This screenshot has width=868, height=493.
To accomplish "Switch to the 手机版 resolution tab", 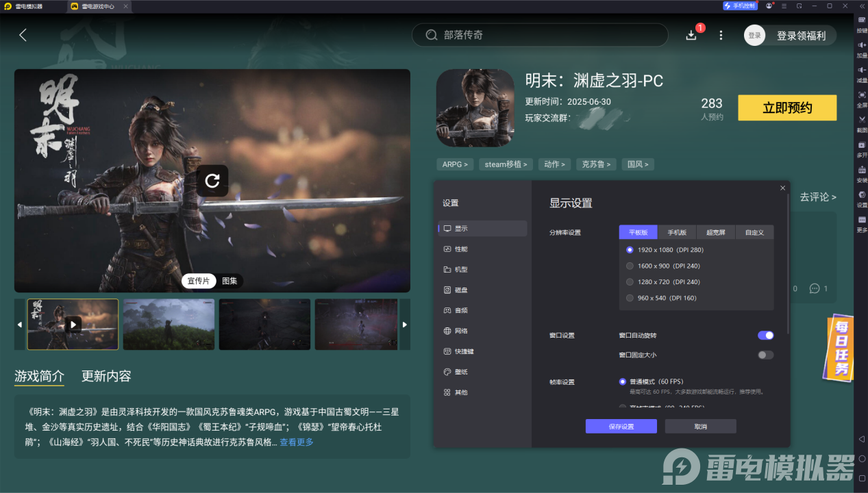I will [676, 232].
